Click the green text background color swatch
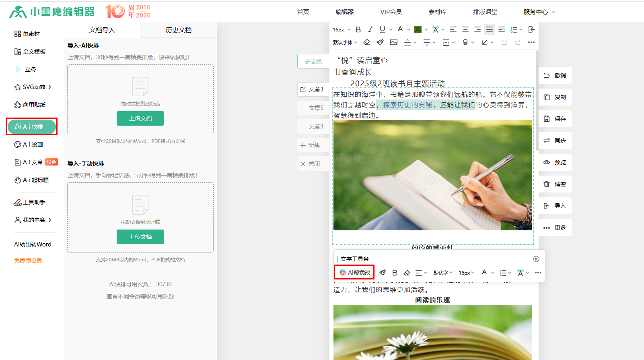The width and height of the screenshot is (644, 360). [418, 29]
